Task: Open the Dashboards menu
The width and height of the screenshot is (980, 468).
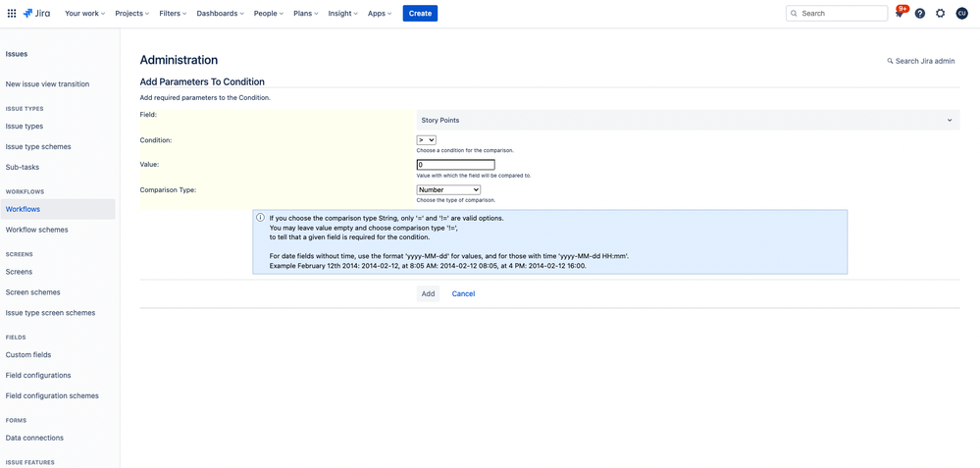Action: 220,13
